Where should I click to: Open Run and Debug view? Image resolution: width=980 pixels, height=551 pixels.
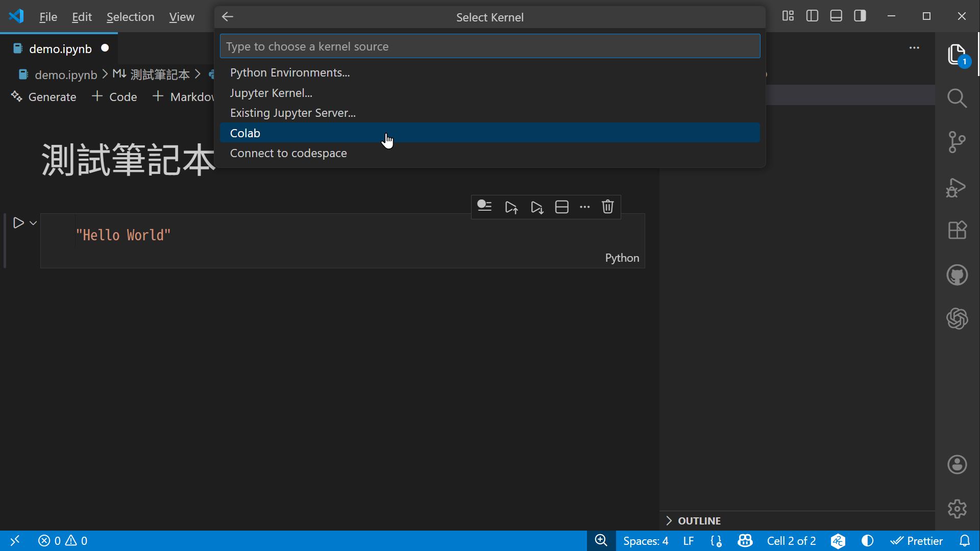[956, 187]
